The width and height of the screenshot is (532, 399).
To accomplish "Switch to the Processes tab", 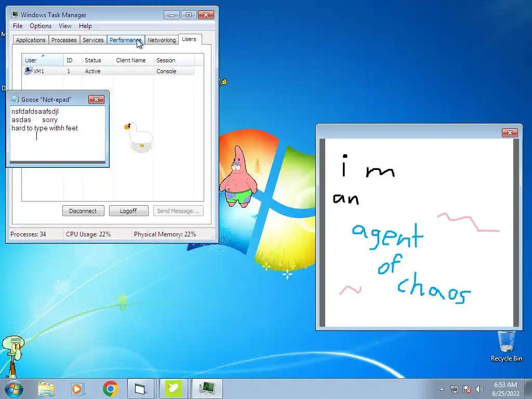I will pyautogui.click(x=64, y=39).
